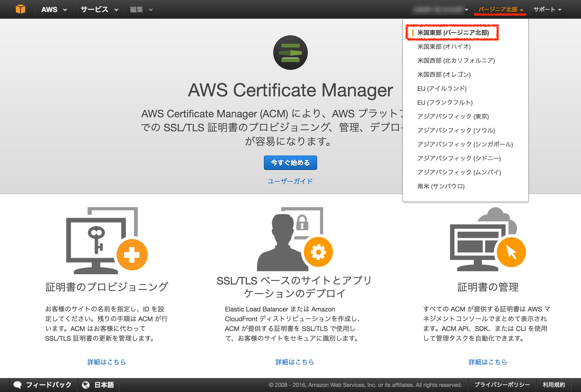This screenshot has width=581, height=392.
Task: Open プライバシーポリシー in the footer
Action: tap(502, 385)
